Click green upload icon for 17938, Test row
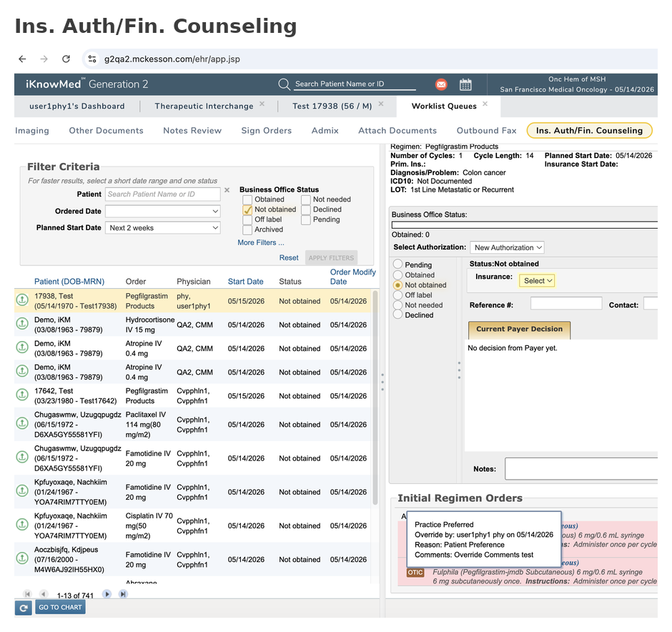Viewport: 672px width, 632px height. click(x=22, y=300)
